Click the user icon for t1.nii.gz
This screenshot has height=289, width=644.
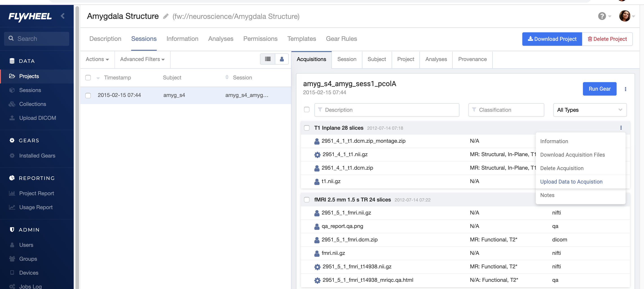[x=317, y=182]
